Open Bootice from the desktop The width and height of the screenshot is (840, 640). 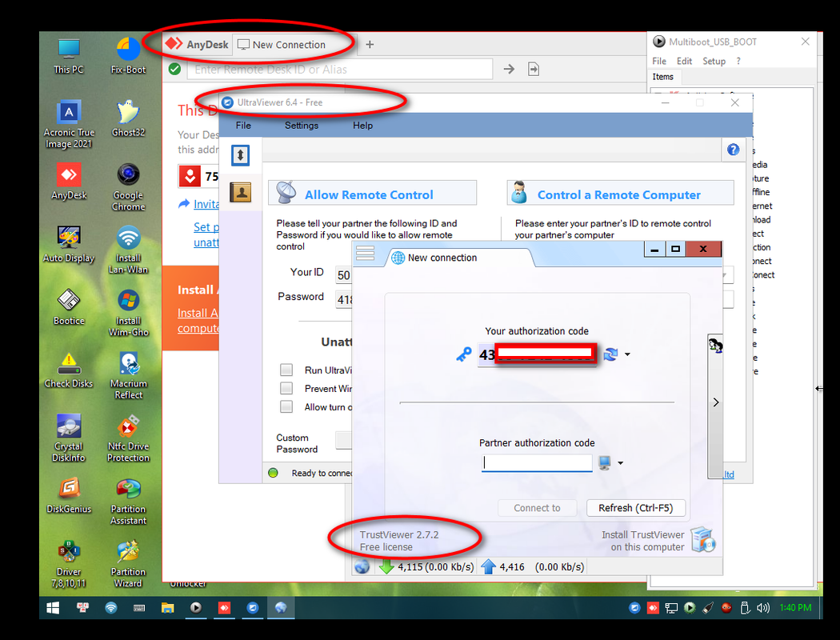[69, 307]
